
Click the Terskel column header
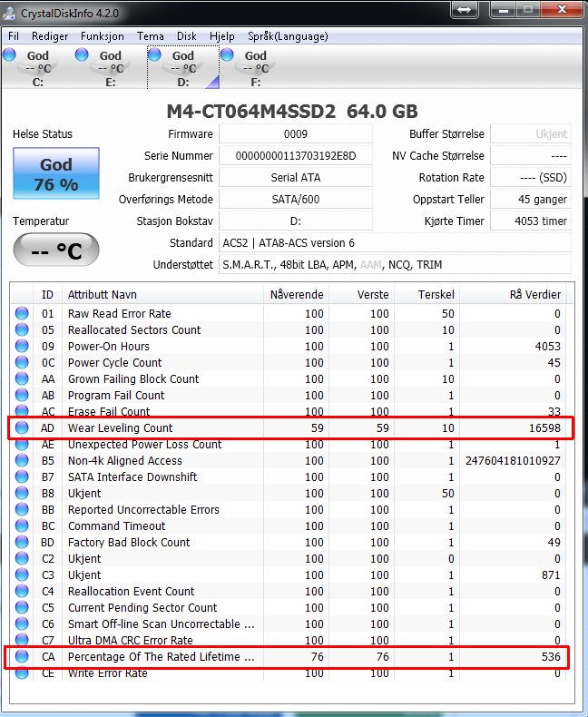(427, 294)
